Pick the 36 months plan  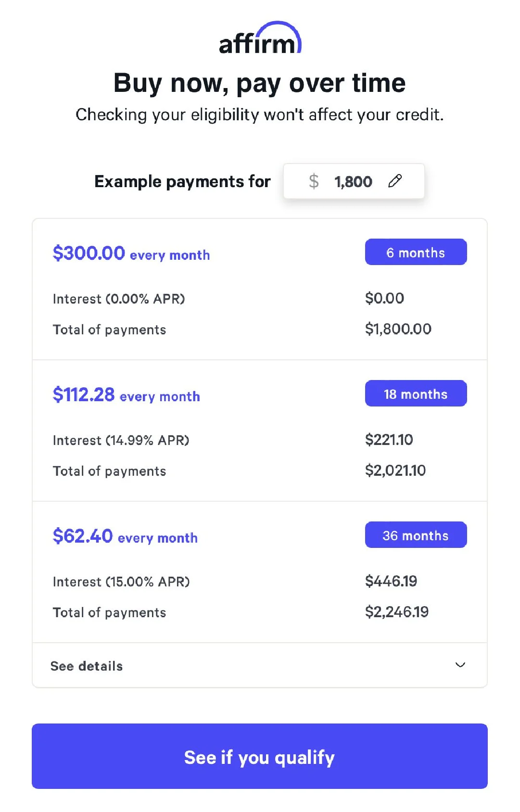416,535
